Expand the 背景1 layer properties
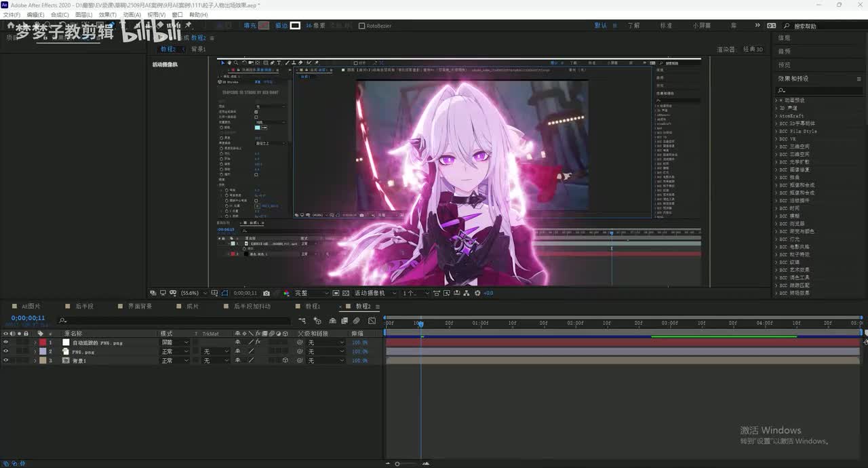The image size is (868, 468). click(x=35, y=360)
